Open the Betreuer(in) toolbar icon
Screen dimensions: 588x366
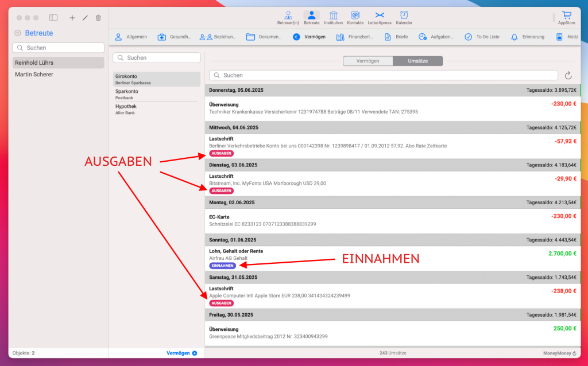288,18
